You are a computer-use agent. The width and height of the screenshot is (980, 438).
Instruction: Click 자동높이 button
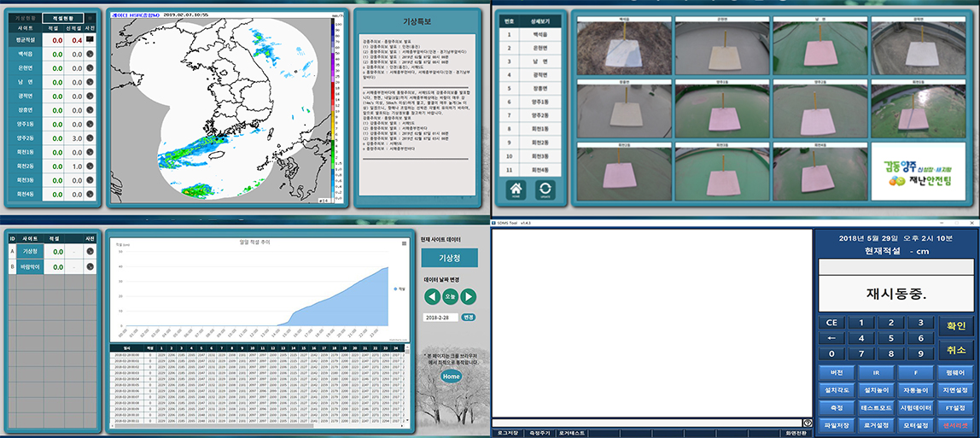click(x=916, y=390)
